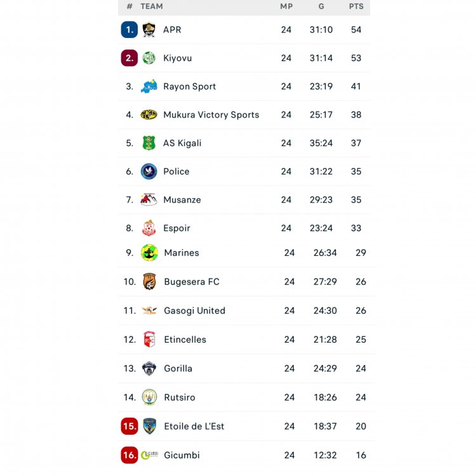Viewport: 476px width, 476px height.
Task: Sort table by PTS column header
Action: [356, 6]
